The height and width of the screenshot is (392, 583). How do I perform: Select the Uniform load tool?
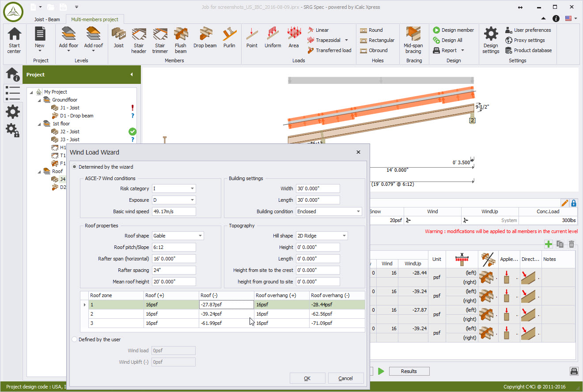click(273, 38)
